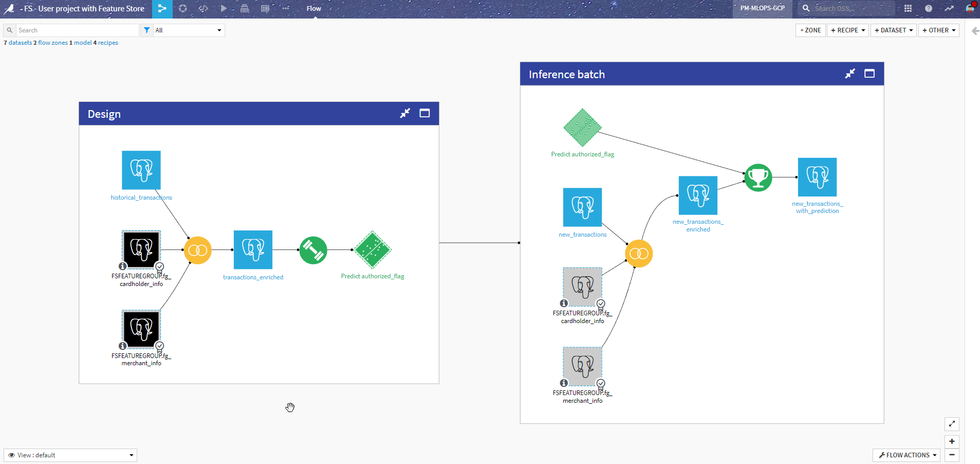This screenshot has height=464, width=980.
Task: Select the code recipes icon in the top toolbar
Action: (x=204, y=9)
